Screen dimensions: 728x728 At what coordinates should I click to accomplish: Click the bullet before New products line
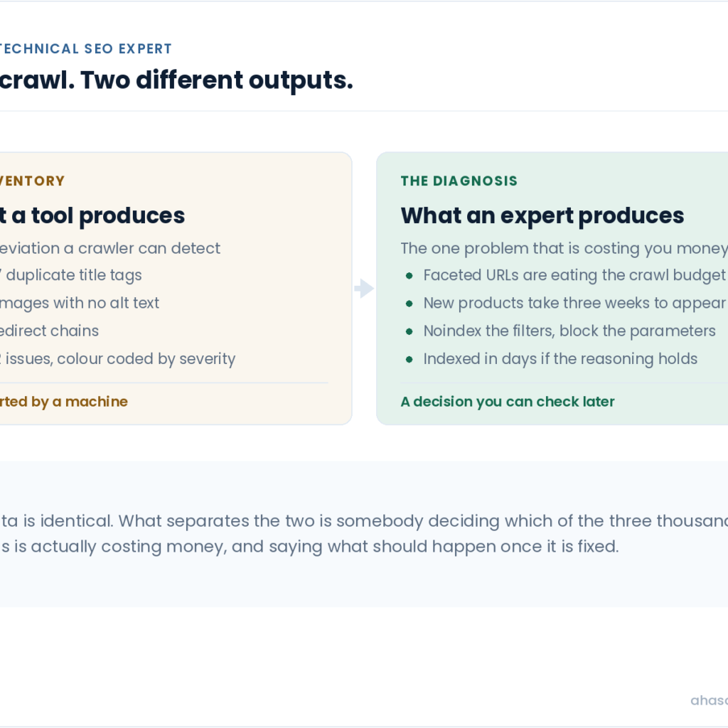click(x=409, y=304)
